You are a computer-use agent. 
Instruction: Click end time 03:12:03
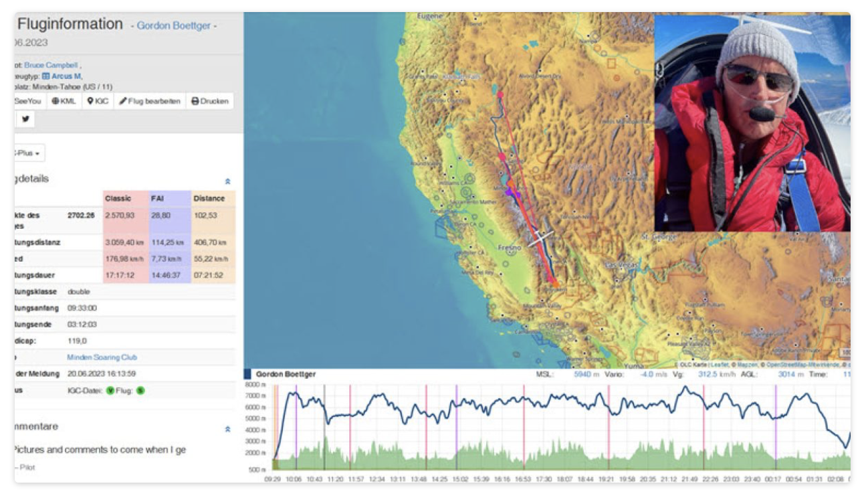[82, 325]
